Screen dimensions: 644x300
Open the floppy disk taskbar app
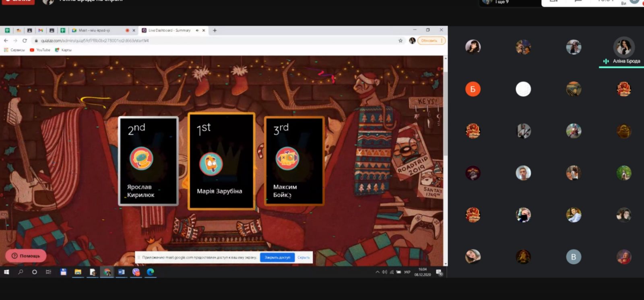tap(63, 272)
